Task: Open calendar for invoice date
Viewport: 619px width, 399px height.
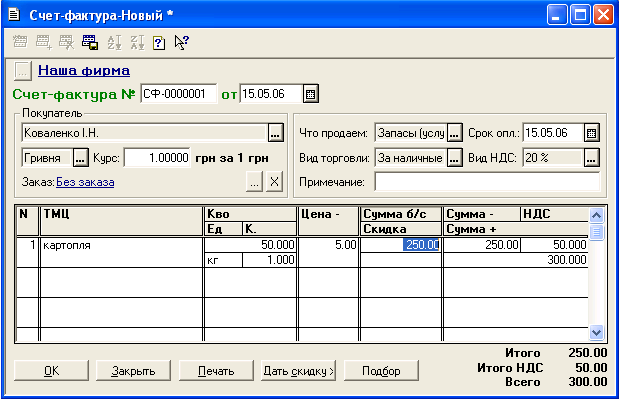Action: coord(311,94)
